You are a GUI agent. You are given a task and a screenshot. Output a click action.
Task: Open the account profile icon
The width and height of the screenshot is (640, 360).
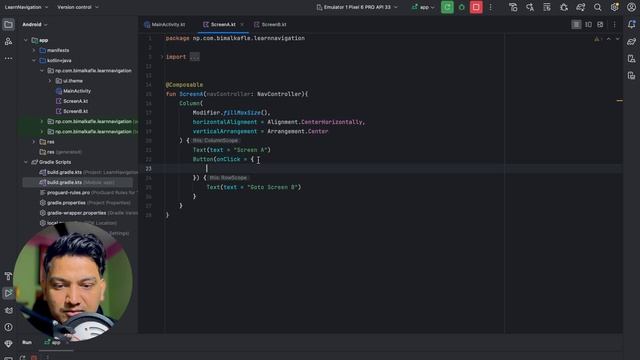click(x=631, y=7)
